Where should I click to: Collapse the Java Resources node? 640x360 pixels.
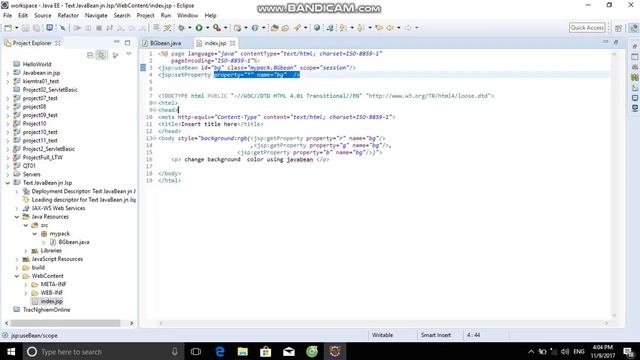pyautogui.click(x=17, y=217)
